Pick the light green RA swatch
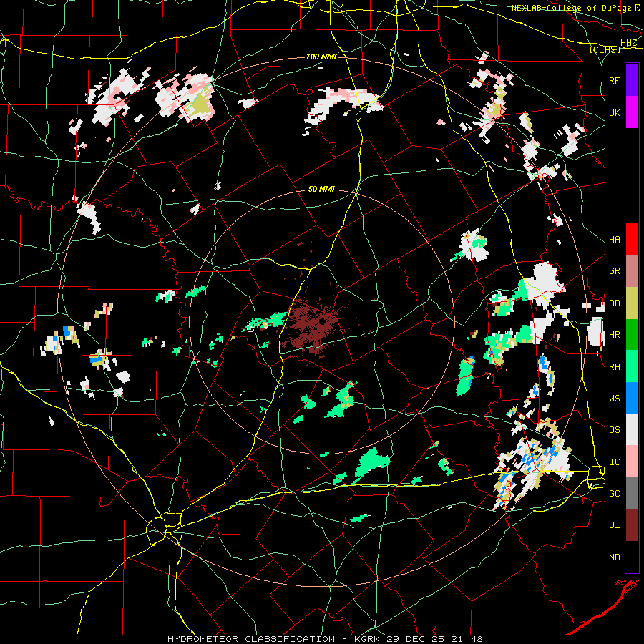The height and width of the screenshot is (644, 644). click(632, 366)
